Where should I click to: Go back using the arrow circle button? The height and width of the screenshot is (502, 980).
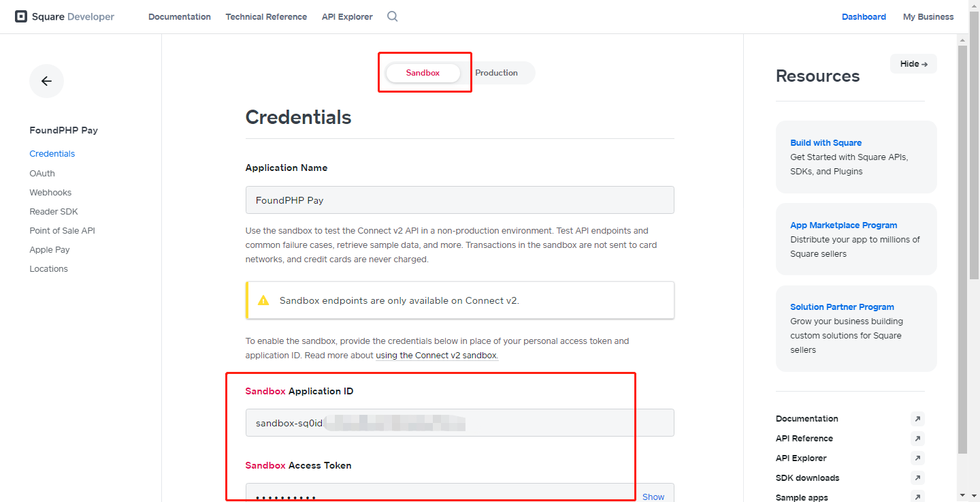click(x=46, y=81)
